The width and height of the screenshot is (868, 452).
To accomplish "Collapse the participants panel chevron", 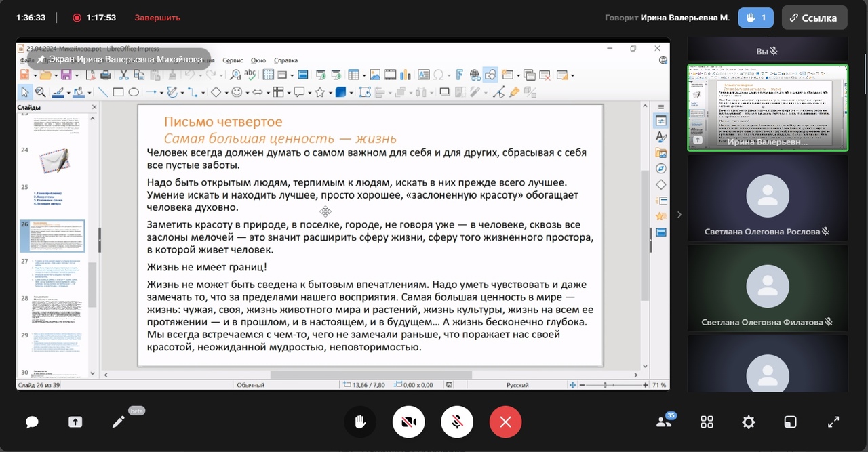I will (x=679, y=215).
